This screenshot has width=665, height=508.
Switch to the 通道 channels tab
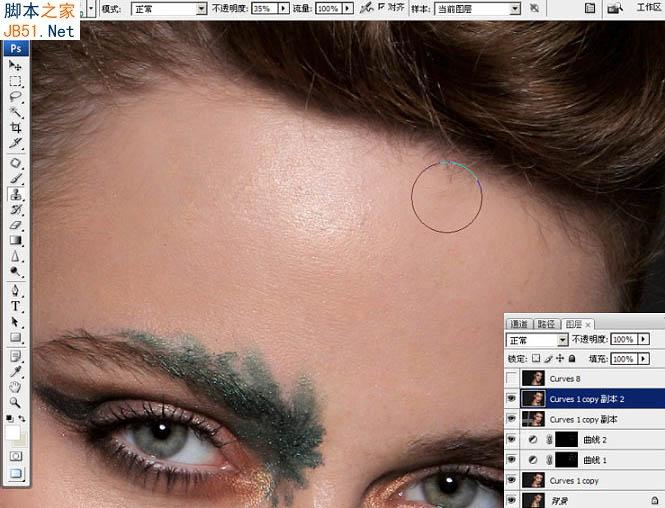(519, 324)
